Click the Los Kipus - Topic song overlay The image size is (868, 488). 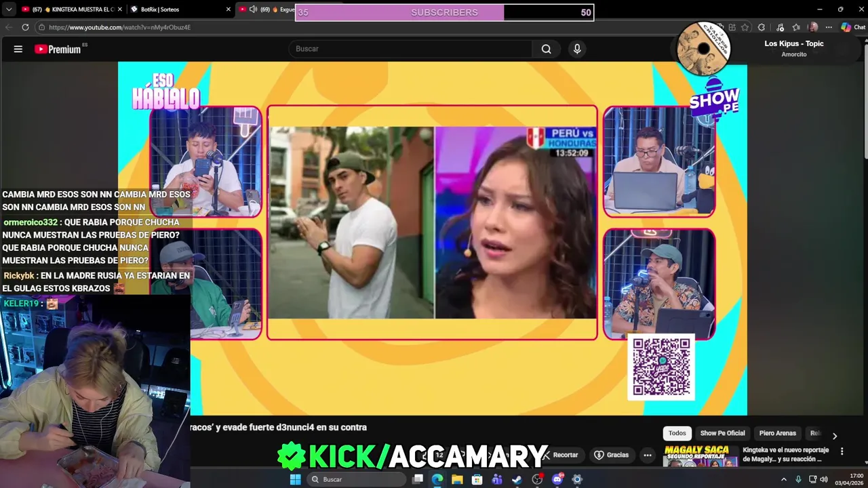[x=794, y=43]
